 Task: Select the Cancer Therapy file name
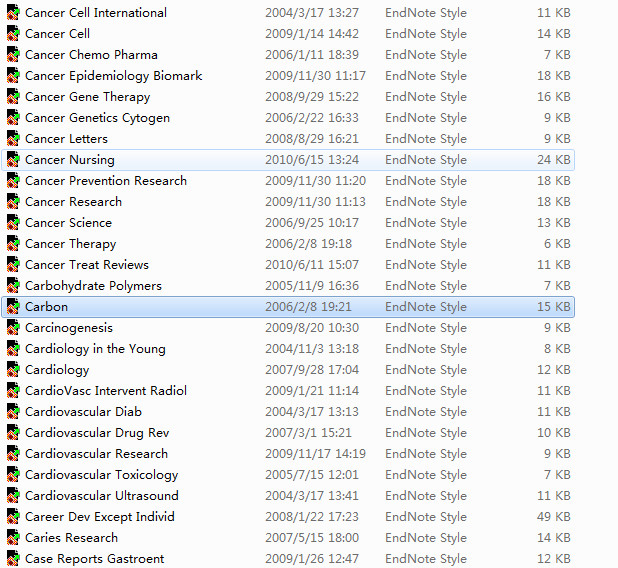pyautogui.click(x=71, y=244)
